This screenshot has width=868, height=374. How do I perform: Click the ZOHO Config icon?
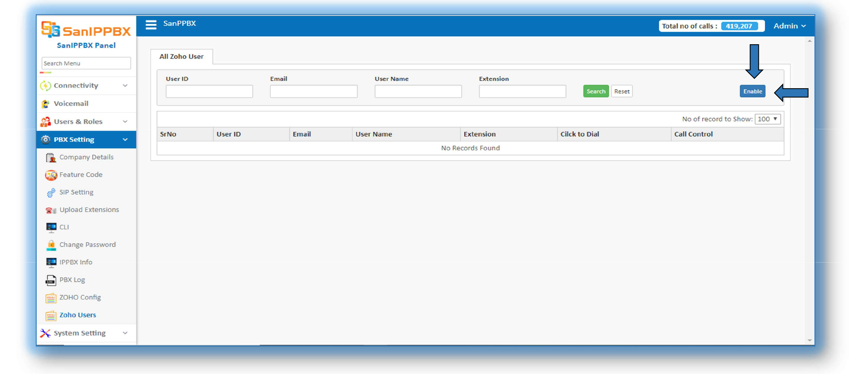tap(51, 298)
